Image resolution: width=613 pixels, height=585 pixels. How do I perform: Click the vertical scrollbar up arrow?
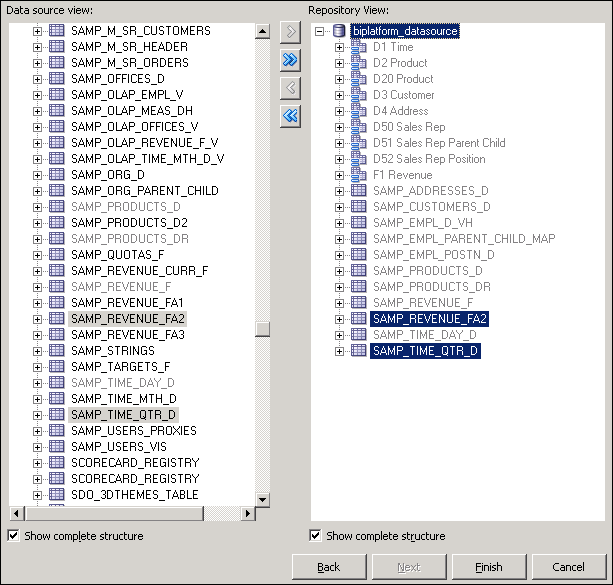click(262, 31)
